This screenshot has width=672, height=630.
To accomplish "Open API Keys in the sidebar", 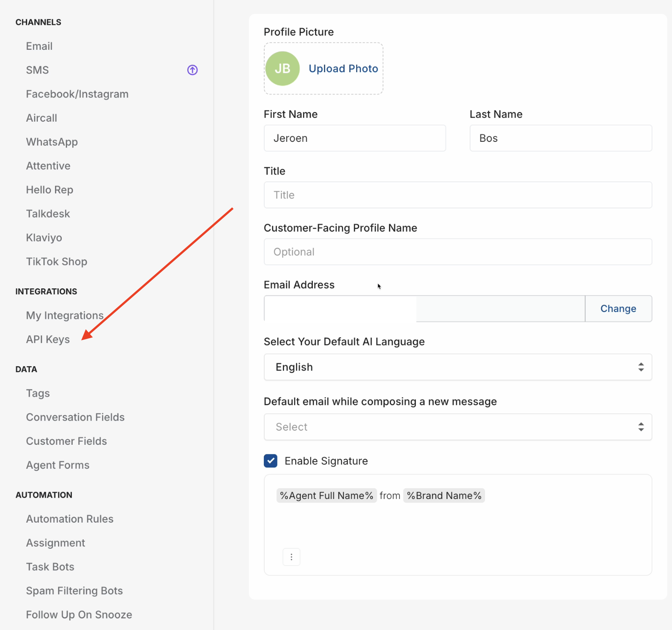I will tap(48, 339).
